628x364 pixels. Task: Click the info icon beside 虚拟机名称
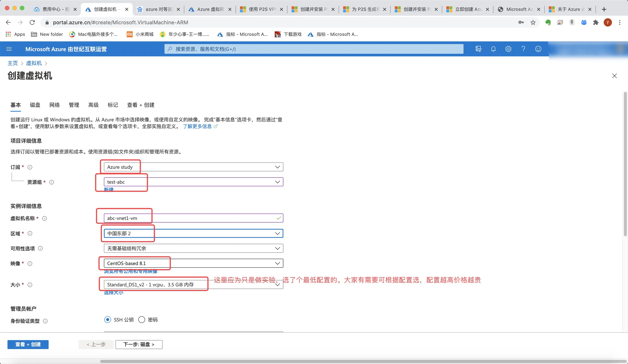pyautogui.click(x=44, y=219)
